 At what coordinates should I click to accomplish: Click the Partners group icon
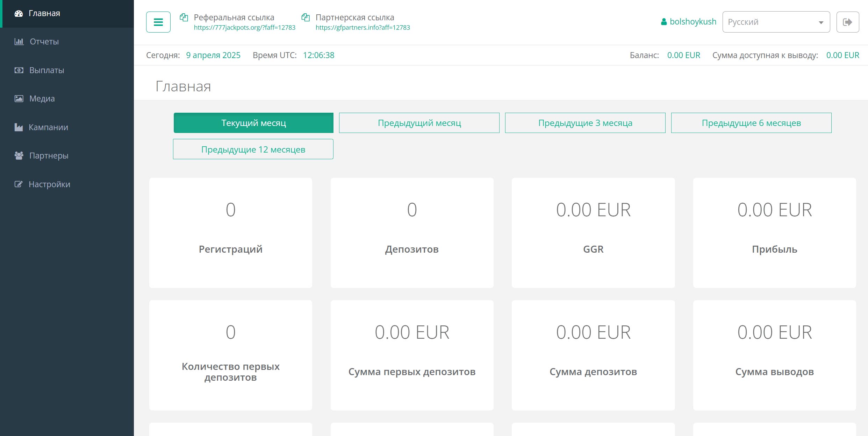click(x=19, y=155)
